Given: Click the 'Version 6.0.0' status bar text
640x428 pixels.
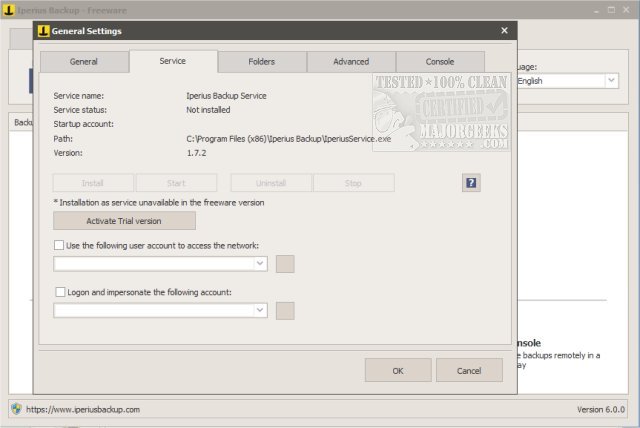Looking at the screenshot, I should coord(600,409).
